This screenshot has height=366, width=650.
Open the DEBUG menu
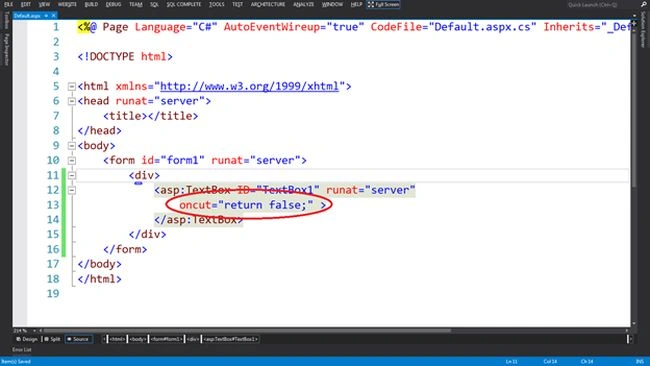coord(113,4)
